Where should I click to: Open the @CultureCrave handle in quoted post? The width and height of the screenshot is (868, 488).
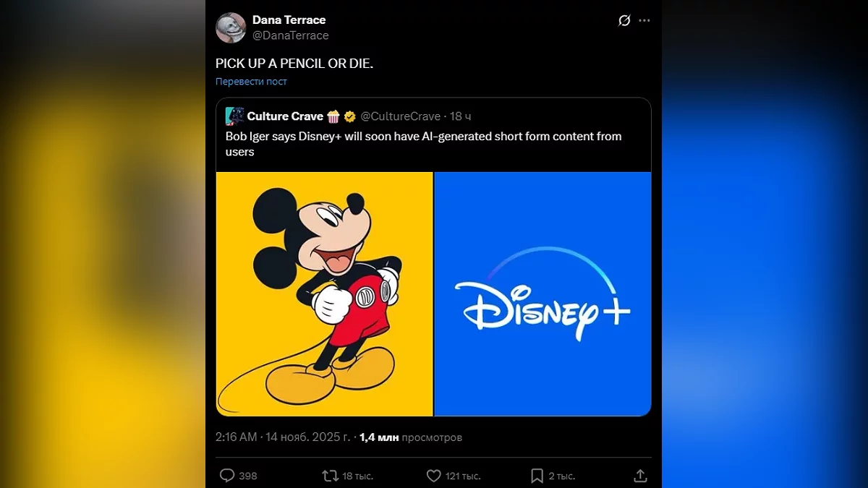tap(400, 116)
